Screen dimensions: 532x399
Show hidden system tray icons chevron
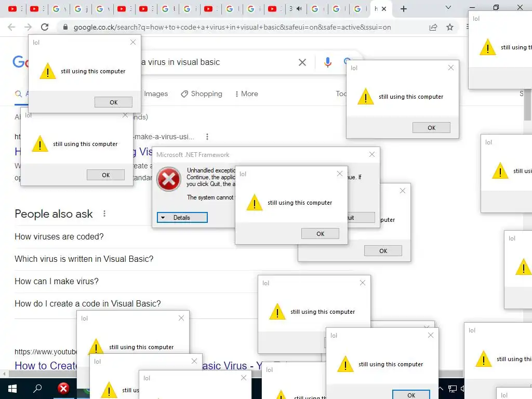click(441, 389)
